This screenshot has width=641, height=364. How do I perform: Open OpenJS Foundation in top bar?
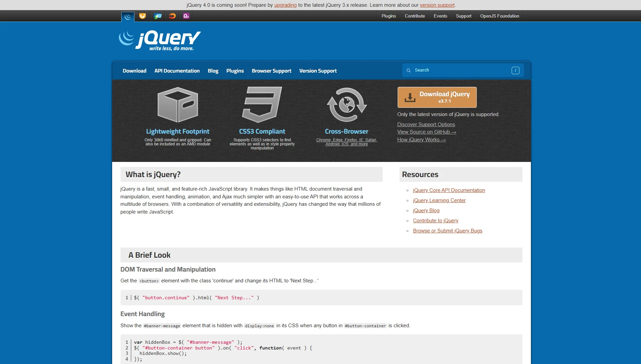pyautogui.click(x=500, y=16)
